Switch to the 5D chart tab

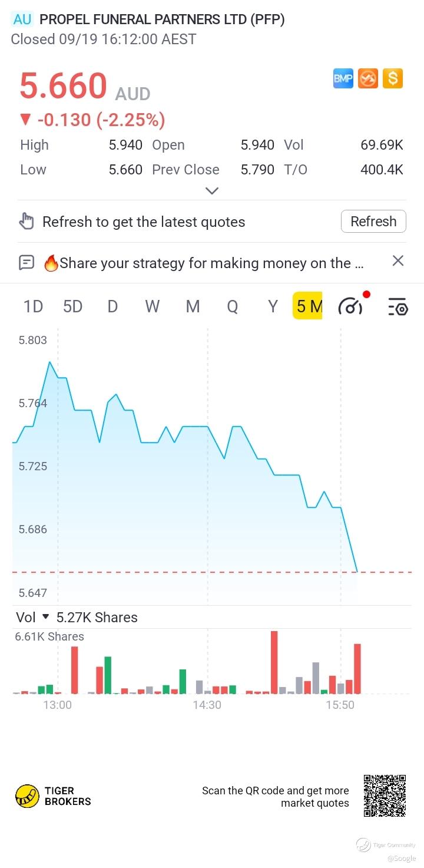tap(73, 306)
